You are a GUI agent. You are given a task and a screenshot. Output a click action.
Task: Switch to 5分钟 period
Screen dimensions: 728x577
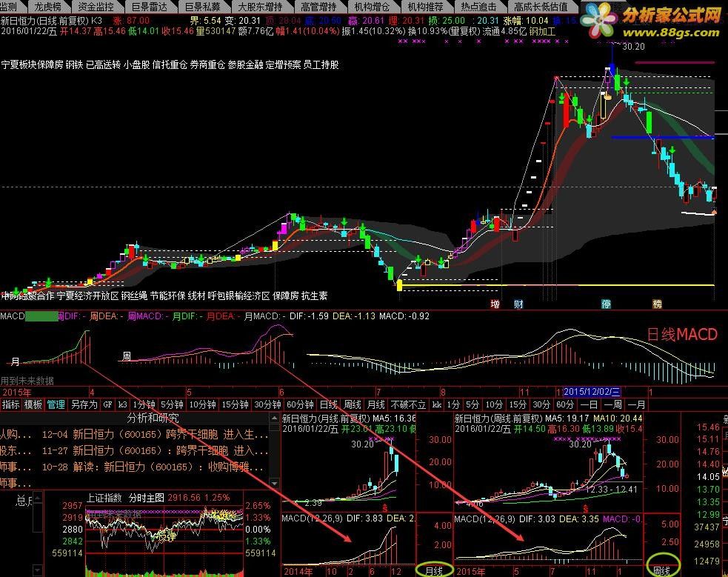pyautogui.click(x=172, y=404)
